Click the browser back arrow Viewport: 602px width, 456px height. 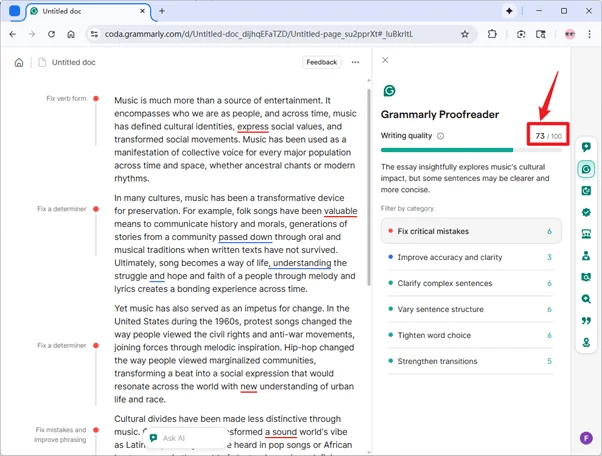point(13,34)
